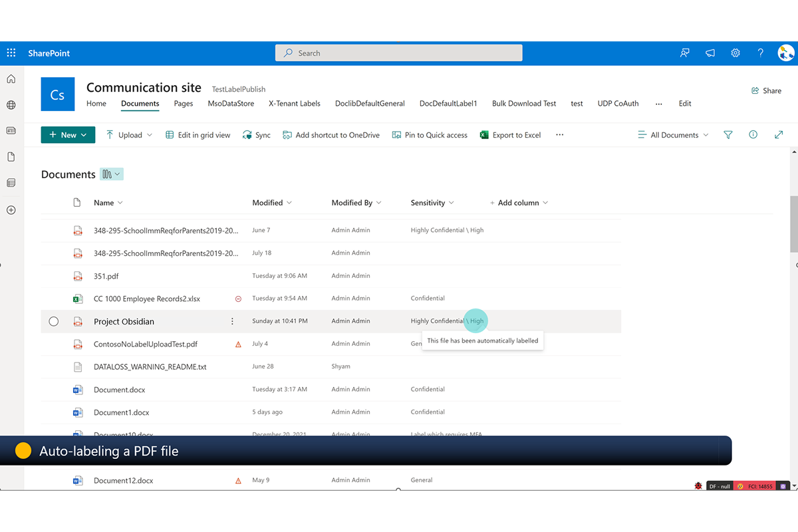Click in the Search box
Image resolution: width=798 pixels, height=532 pixels.
tap(399, 53)
